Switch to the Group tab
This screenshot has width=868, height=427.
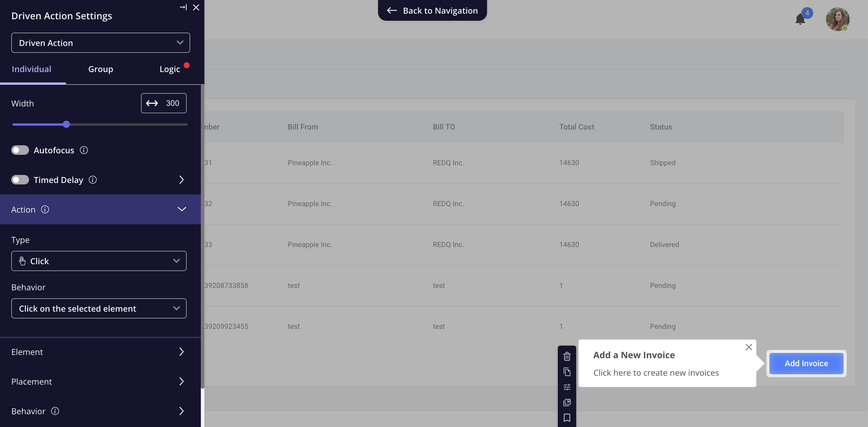point(100,69)
